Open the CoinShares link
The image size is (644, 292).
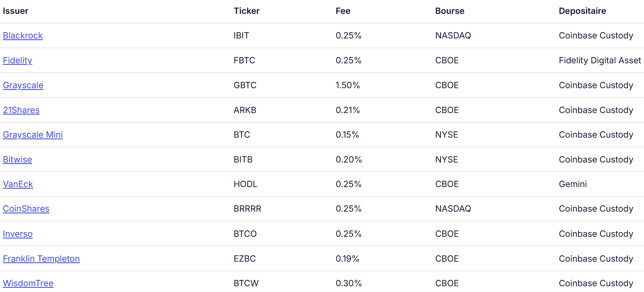[26, 209]
